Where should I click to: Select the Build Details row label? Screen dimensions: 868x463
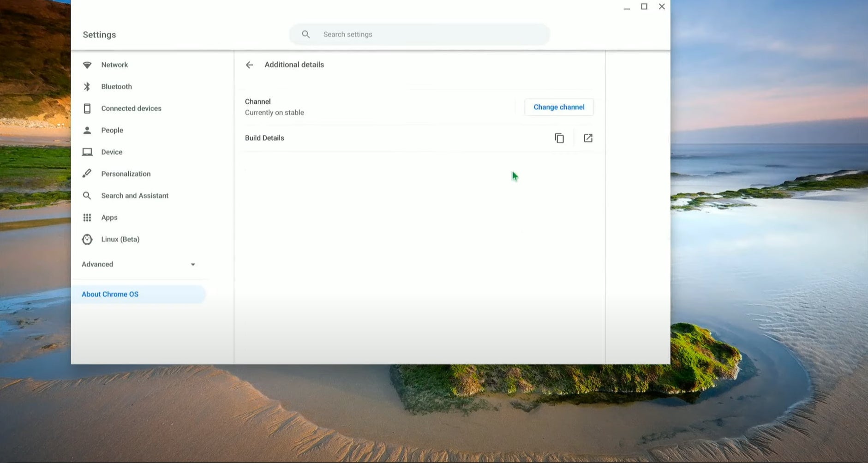point(264,138)
